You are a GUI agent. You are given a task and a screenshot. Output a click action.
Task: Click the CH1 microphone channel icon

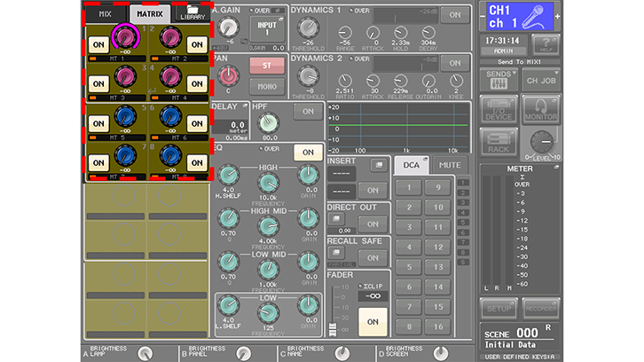pos(520,17)
